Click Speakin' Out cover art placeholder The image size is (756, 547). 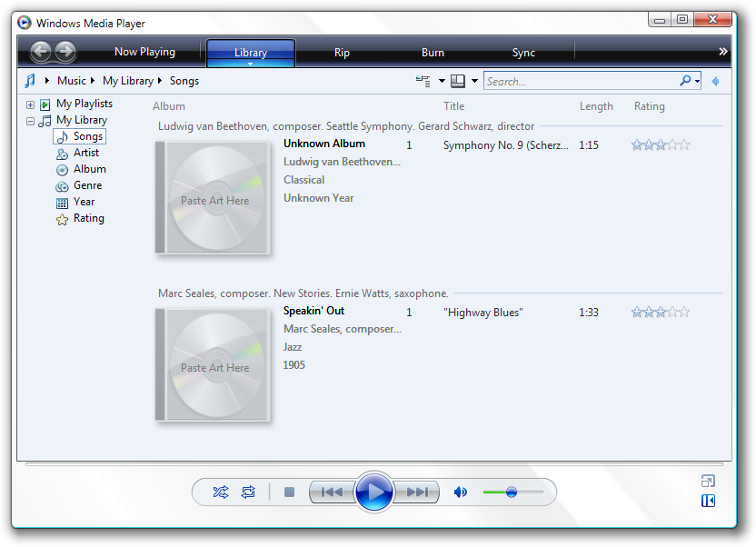213,365
